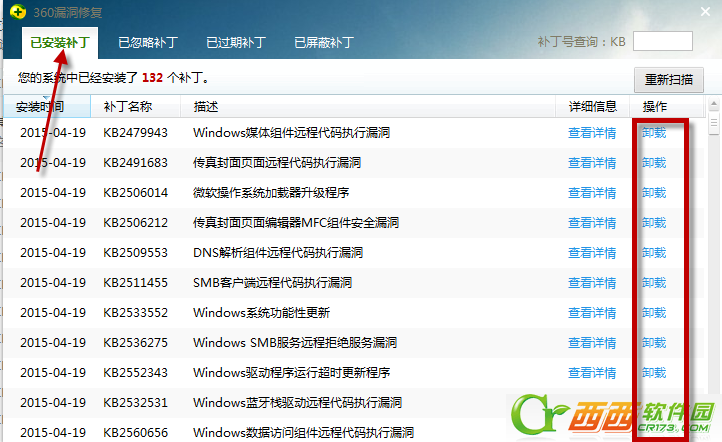The width and height of the screenshot is (722, 442).
Task: Open the 已过期补丁 tab
Action: tap(236, 43)
